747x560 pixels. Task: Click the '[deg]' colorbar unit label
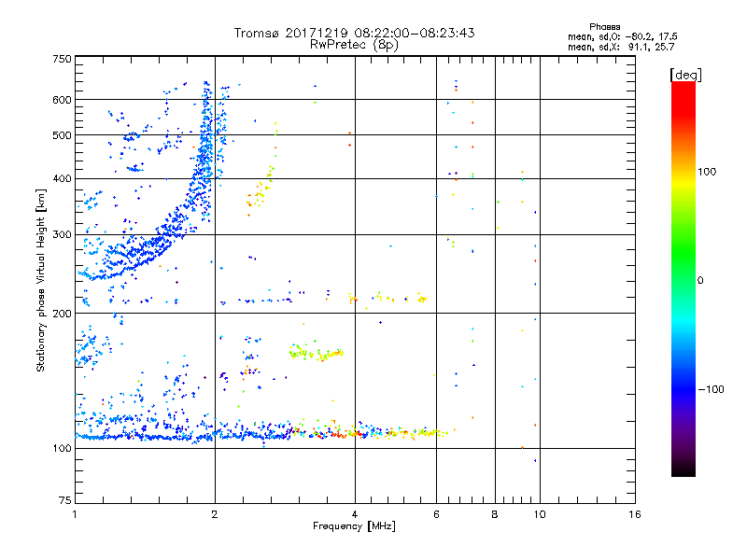[685, 75]
